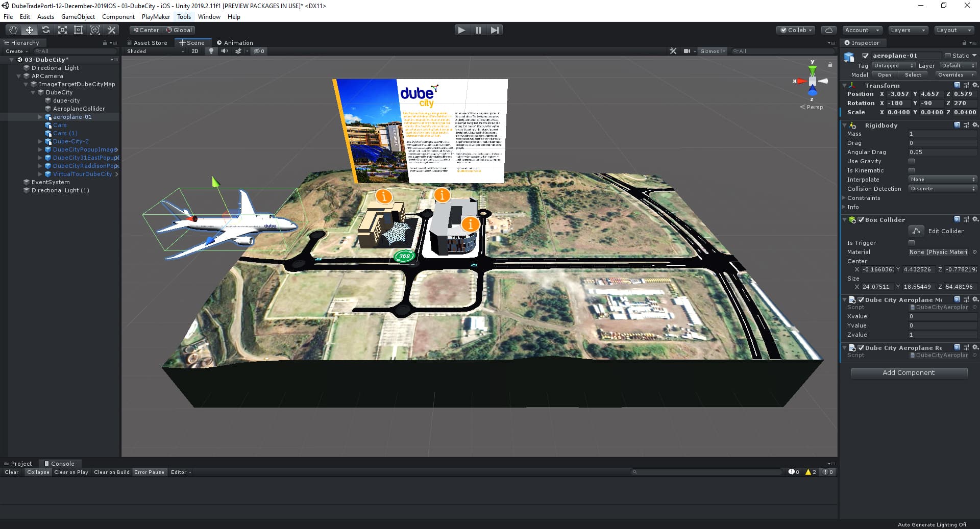The height and width of the screenshot is (529, 980).
Task: Open the Component menu
Action: (118, 17)
